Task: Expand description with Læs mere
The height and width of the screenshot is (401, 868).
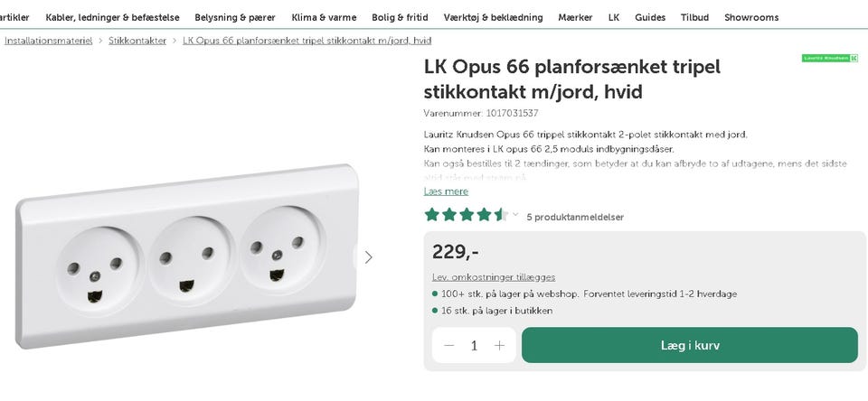Action: (x=446, y=191)
